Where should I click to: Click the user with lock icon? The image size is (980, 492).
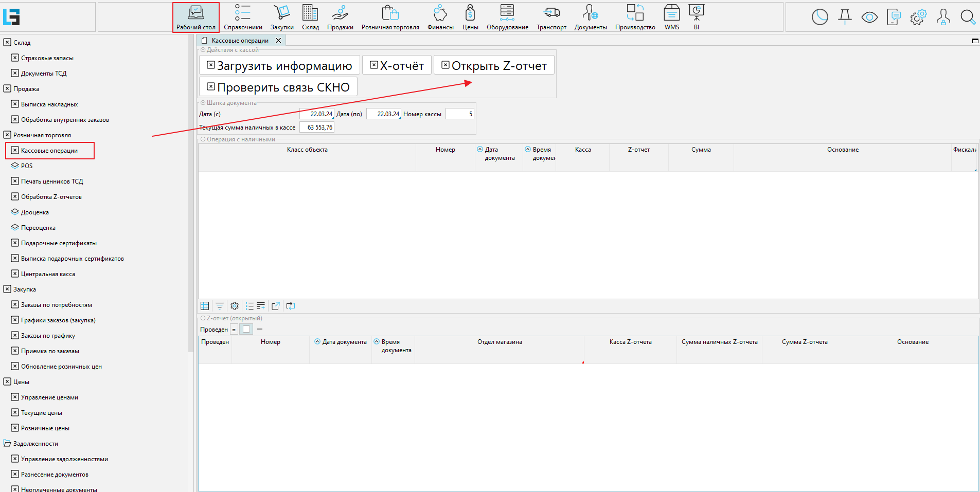pyautogui.click(x=943, y=17)
